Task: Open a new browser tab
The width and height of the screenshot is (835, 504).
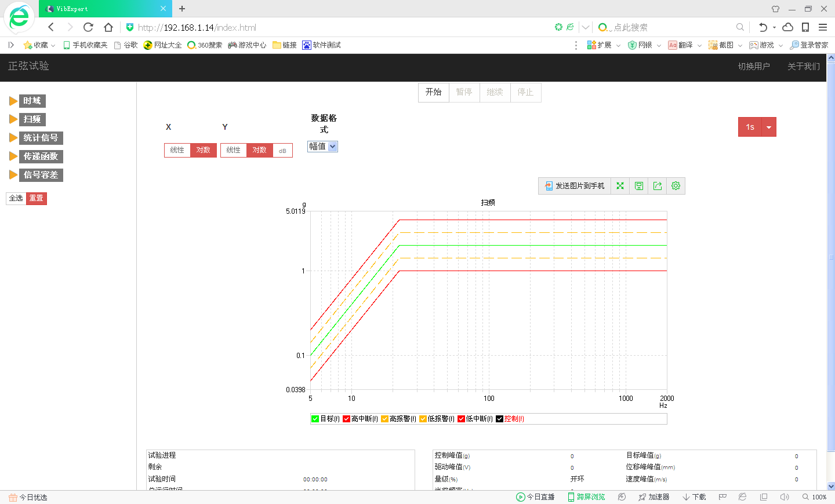Action: click(182, 9)
